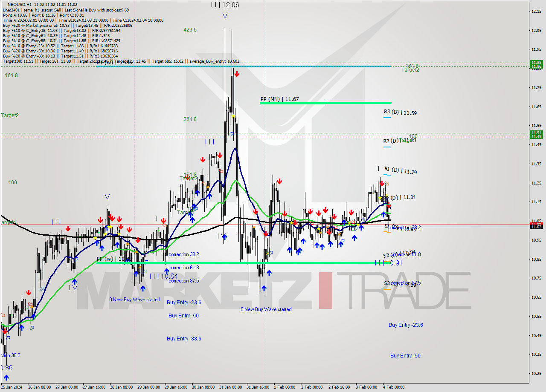Click the 423.6 Fibonacci level label

[190, 30]
